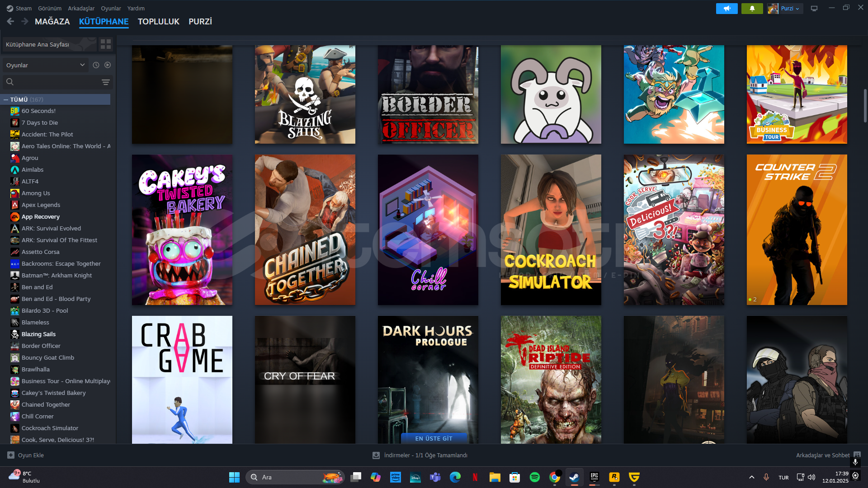The height and width of the screenshot is (488, 868).
Task: Launch Epic Games from the taskbar
Action: point(594,477)
